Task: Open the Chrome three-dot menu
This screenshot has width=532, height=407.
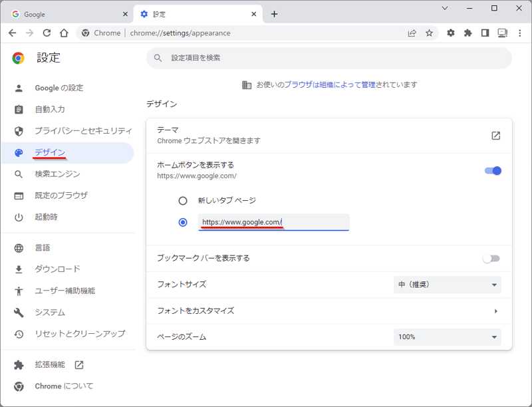Action: click(x=520, y=33)
